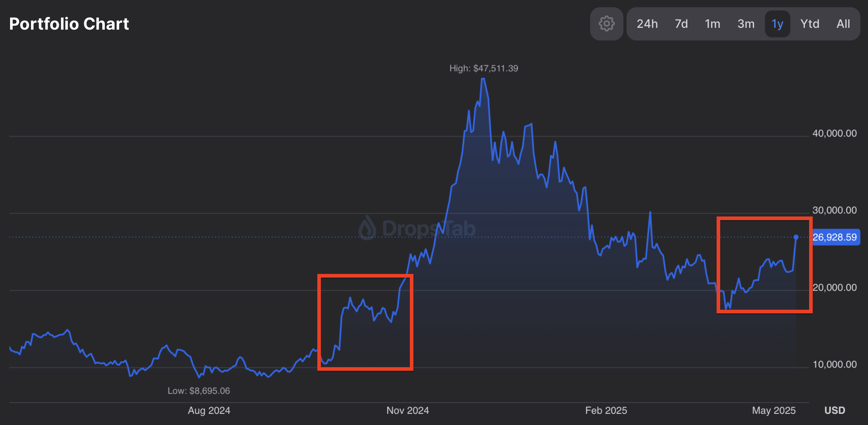The width and height of the screenshot is (868, 425).
Task: Click the Portfolio Chart title
Action: 69,24
